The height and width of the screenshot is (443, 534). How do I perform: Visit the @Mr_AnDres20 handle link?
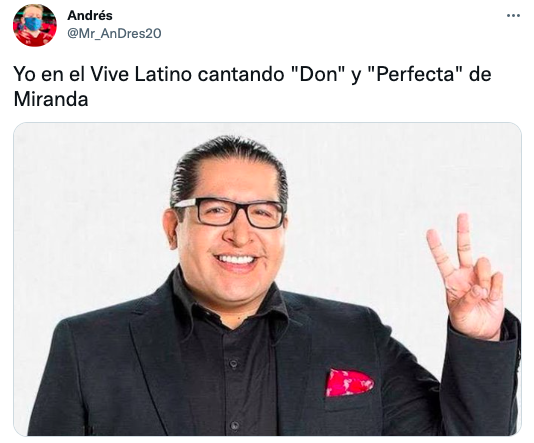(114, 33)
